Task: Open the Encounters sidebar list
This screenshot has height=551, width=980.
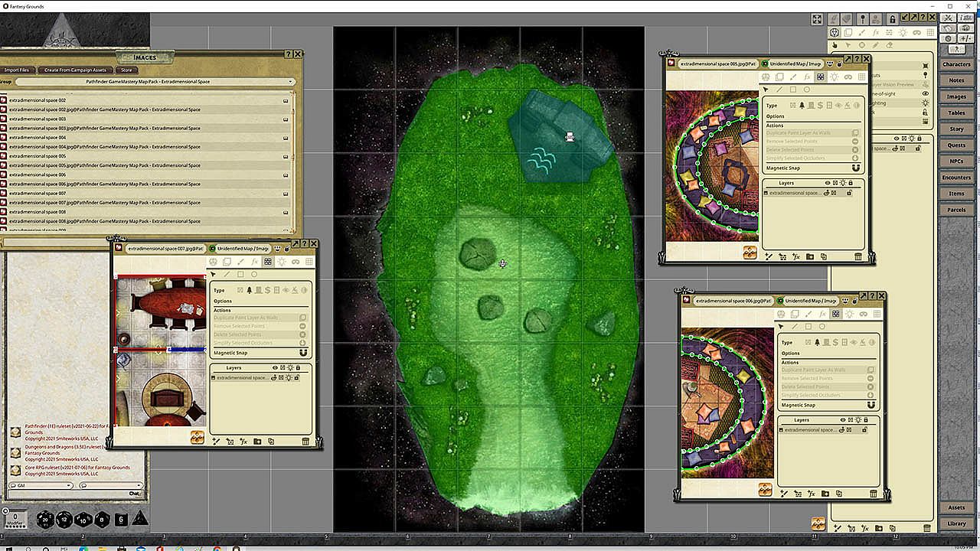Action: (x=956, y=178)
